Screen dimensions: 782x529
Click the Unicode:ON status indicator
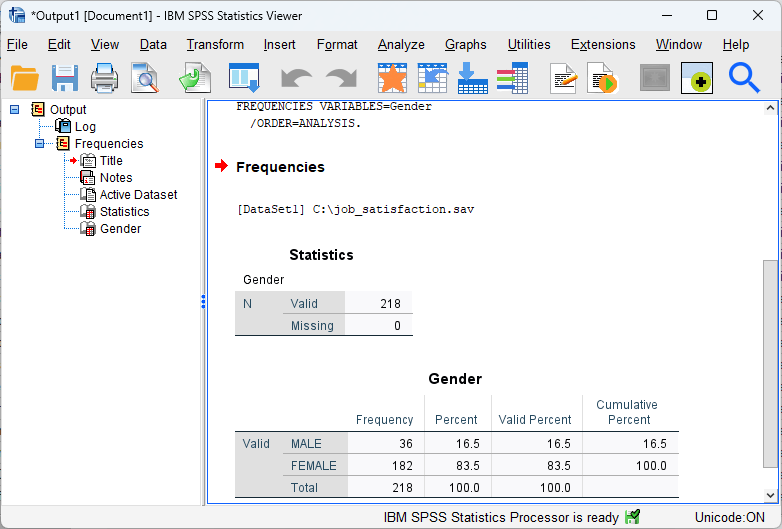pos(730,517)
